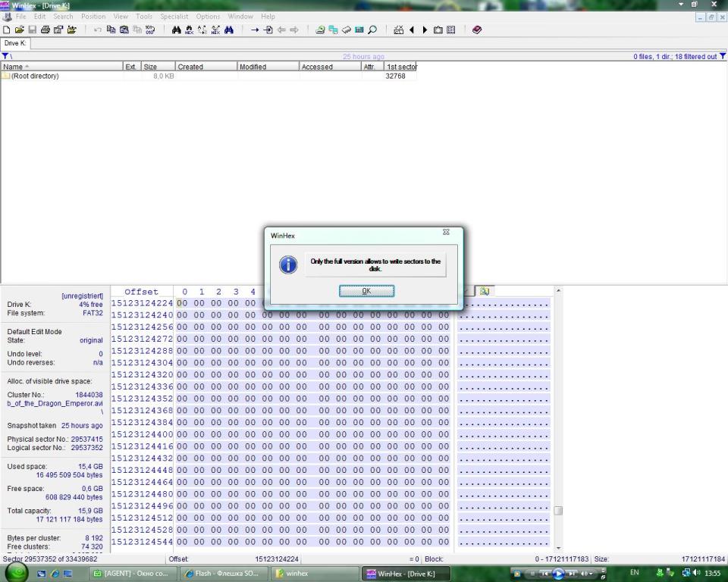Open the File menu
Image resolution: width=728 pixels, height=582 pixels.
point(21,16)
